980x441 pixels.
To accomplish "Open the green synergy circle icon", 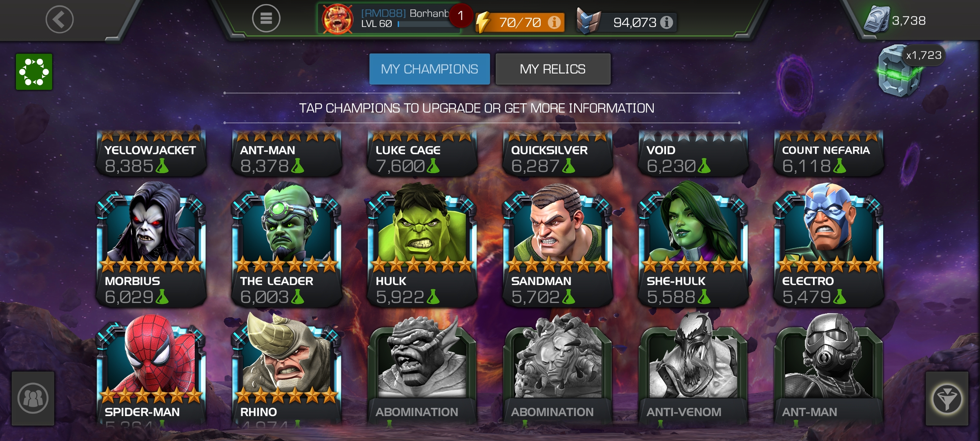I will [34, 72].
